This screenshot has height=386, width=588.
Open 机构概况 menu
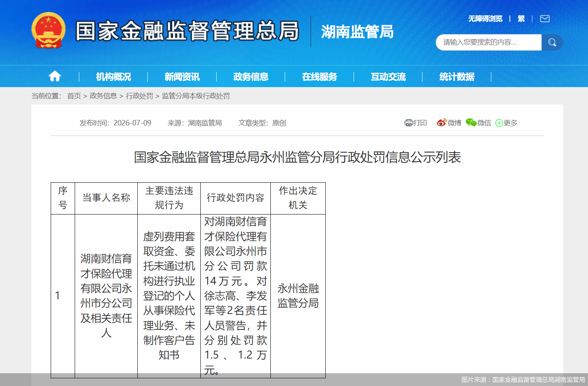(113, 77)
